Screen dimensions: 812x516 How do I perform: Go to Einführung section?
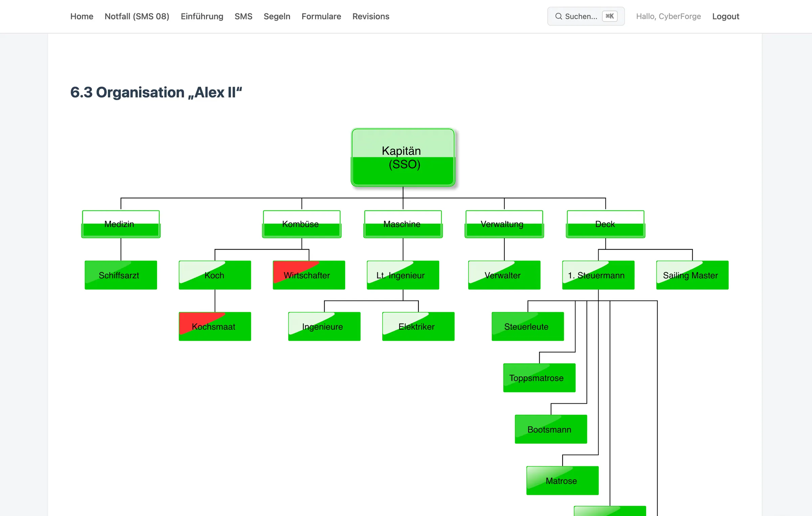(202, 16)
